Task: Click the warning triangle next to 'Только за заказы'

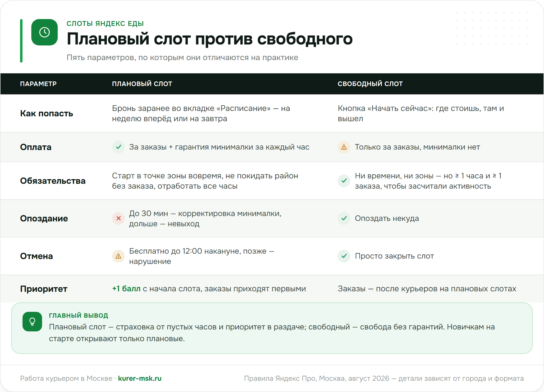Action: (x=344, y=147)
